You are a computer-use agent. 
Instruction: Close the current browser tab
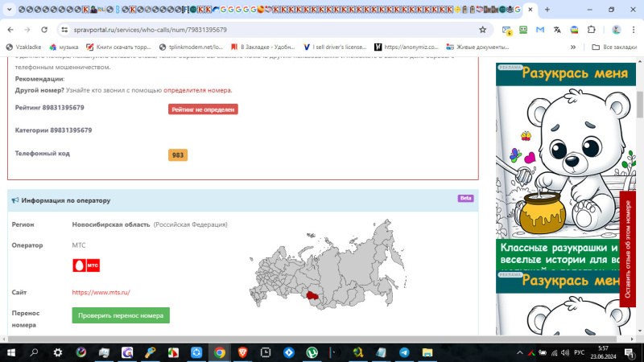(530, 9)
